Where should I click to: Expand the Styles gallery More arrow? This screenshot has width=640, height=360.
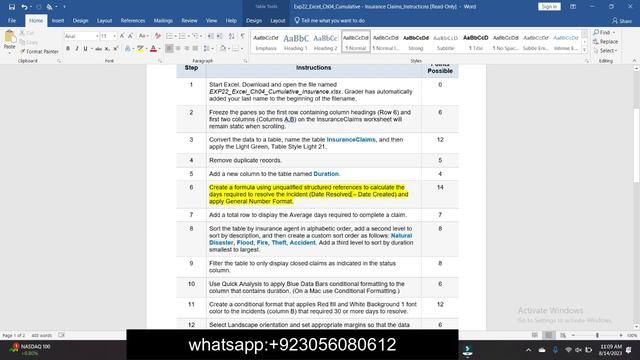[584, 50]
